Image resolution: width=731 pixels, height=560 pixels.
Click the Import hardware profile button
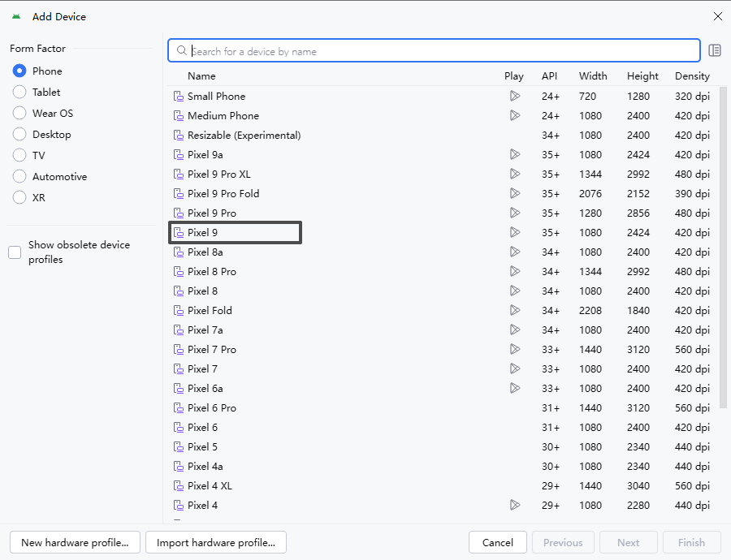216,542
